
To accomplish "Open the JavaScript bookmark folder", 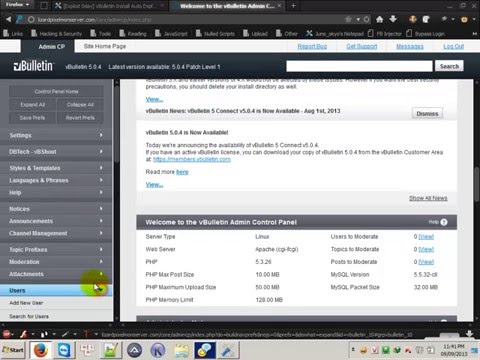I will pyautogui.click(x=171, y=34).
